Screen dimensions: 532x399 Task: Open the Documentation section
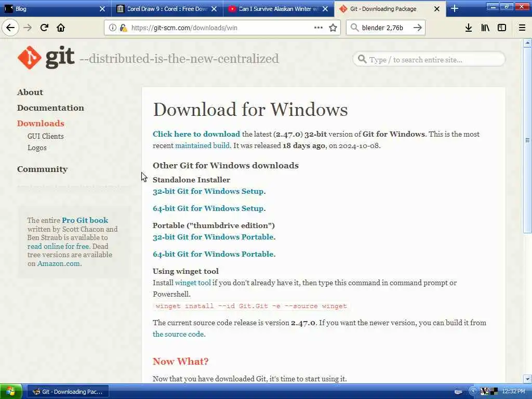(x=50, y=108)
